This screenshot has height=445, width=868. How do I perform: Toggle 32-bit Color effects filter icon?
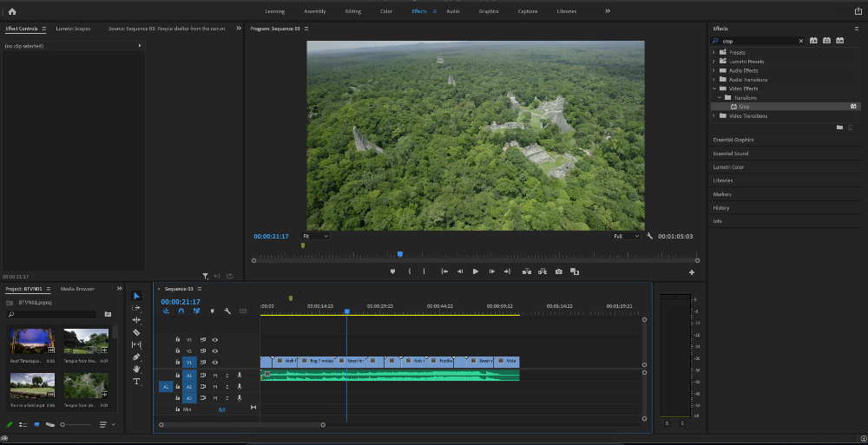826,41
